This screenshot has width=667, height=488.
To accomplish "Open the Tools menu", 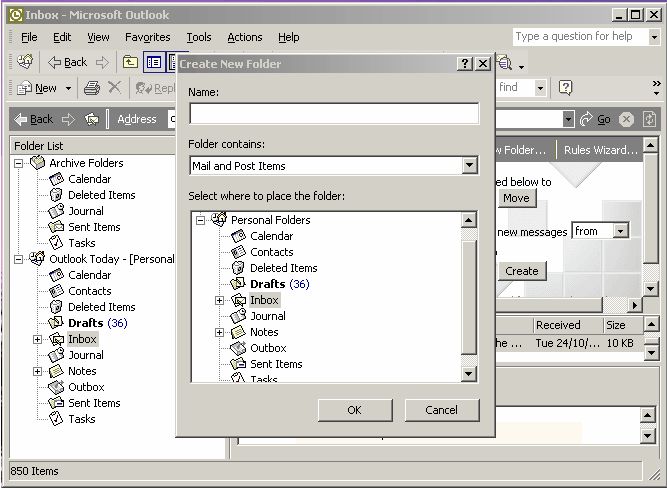I will click(x=199, y=37).
